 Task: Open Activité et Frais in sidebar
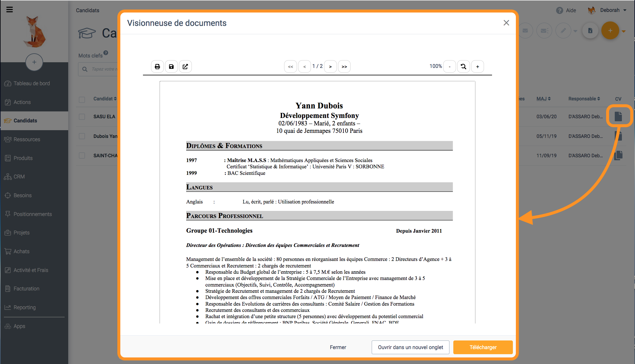pyautogui.click(x=34, y=270)
